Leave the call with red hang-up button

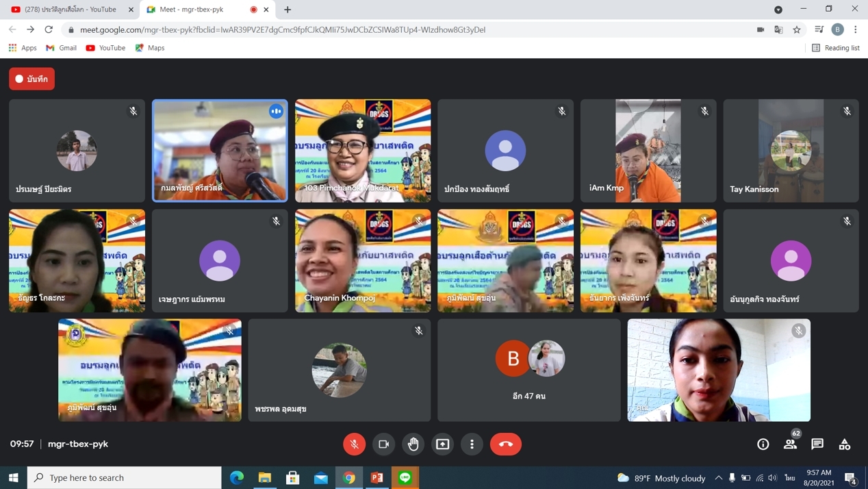click(x=506, y=444)
